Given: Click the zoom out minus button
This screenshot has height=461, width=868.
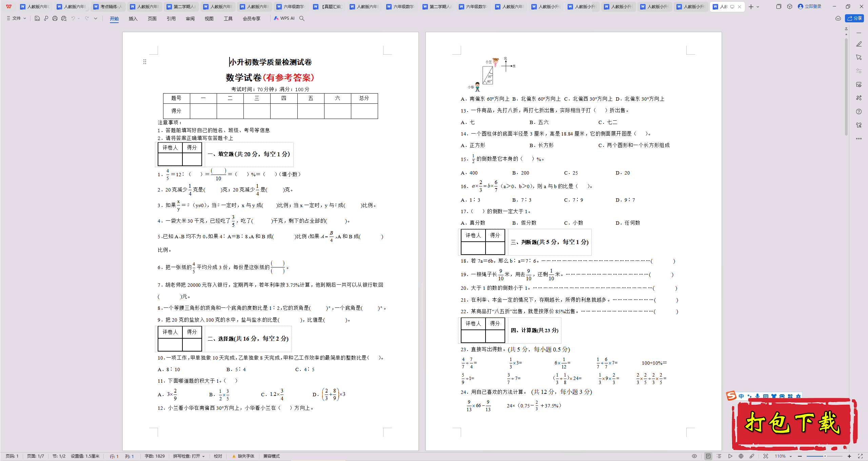Looking at the screenshot, I should coord(800,456).
